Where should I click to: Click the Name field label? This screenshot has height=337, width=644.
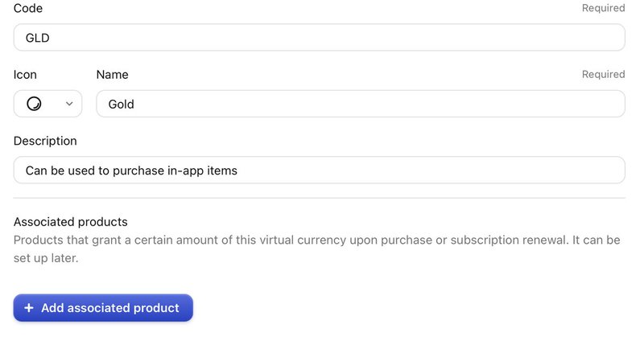[112, 75]
